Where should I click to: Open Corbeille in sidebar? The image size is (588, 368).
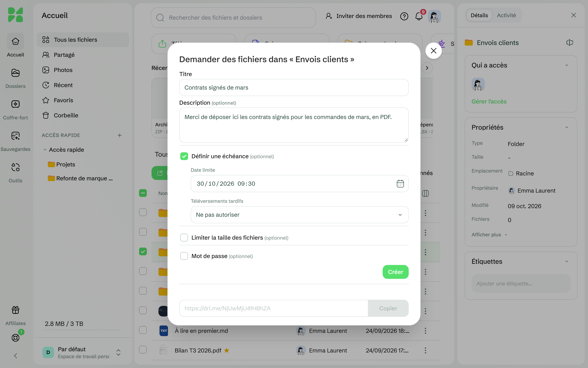coord(83,115)
